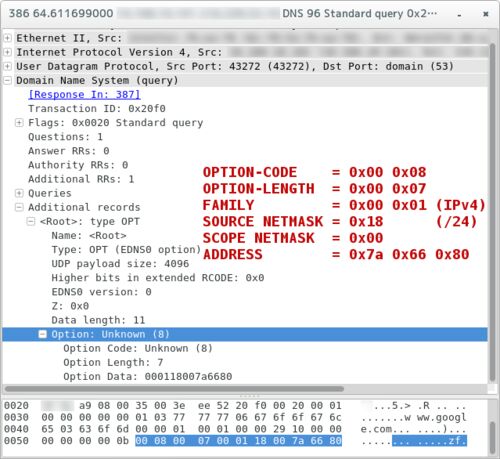Collapse Domain Name System (query) node

coord(7,80)
